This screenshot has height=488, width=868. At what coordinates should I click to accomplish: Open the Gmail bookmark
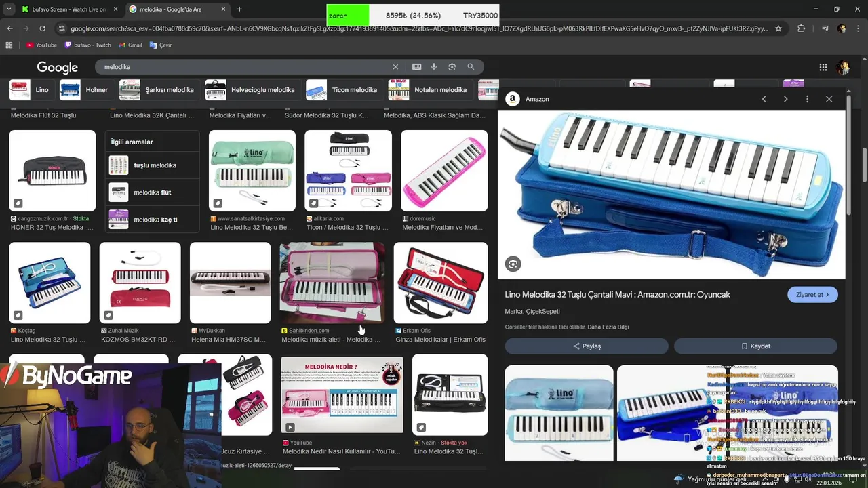(x=130, y=45)
